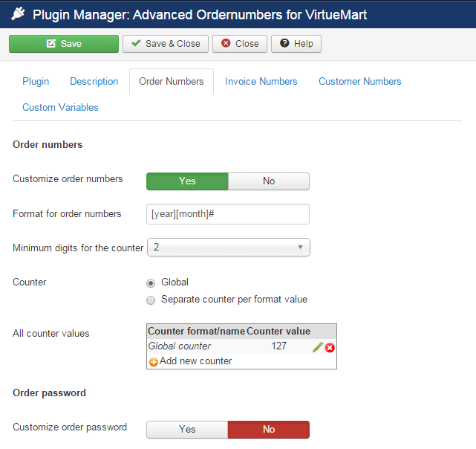Click the Save button
This screenshot has height=449, width=476.
[x=64, y=44]
